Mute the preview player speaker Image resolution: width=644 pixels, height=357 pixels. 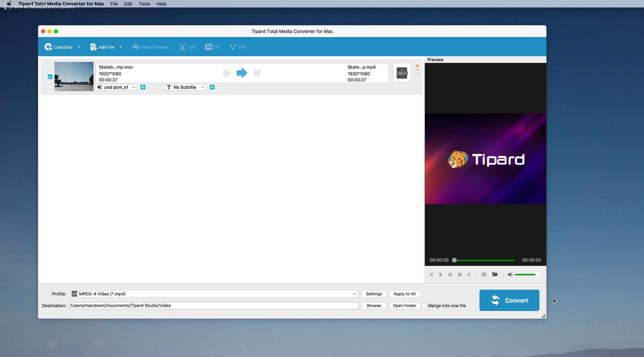(x=510, y=274)
